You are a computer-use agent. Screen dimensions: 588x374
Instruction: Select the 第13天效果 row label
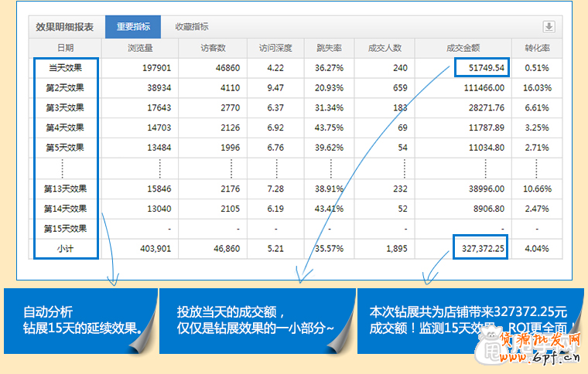65,189
